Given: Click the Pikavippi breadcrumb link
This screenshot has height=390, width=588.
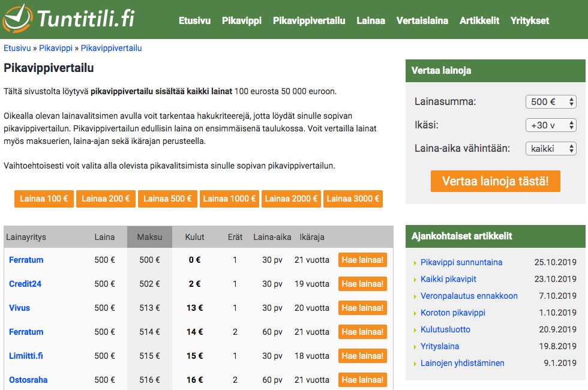Looking at the screenshot, I should coord(56,48).
